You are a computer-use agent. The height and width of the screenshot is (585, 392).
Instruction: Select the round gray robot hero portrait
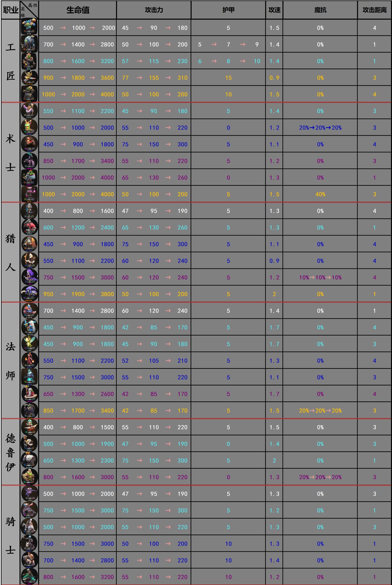click(x=29, y=44)
